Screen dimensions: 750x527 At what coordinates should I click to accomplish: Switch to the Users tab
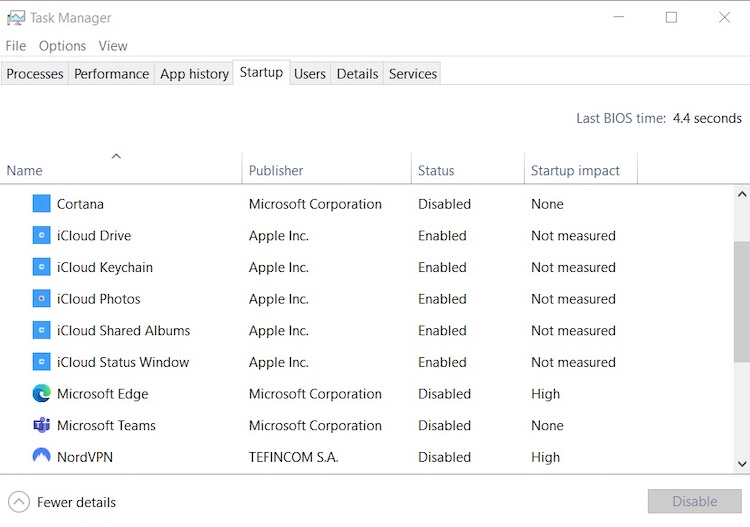tap(310, 74)
